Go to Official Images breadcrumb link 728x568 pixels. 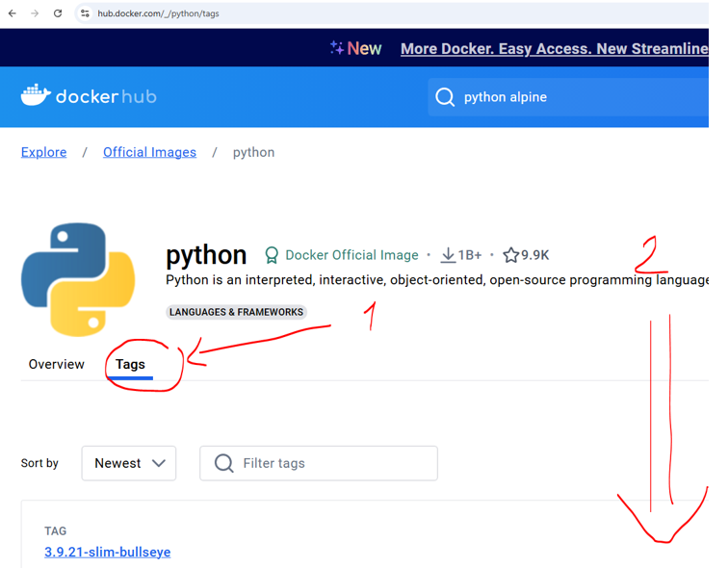tap(149, 152)
